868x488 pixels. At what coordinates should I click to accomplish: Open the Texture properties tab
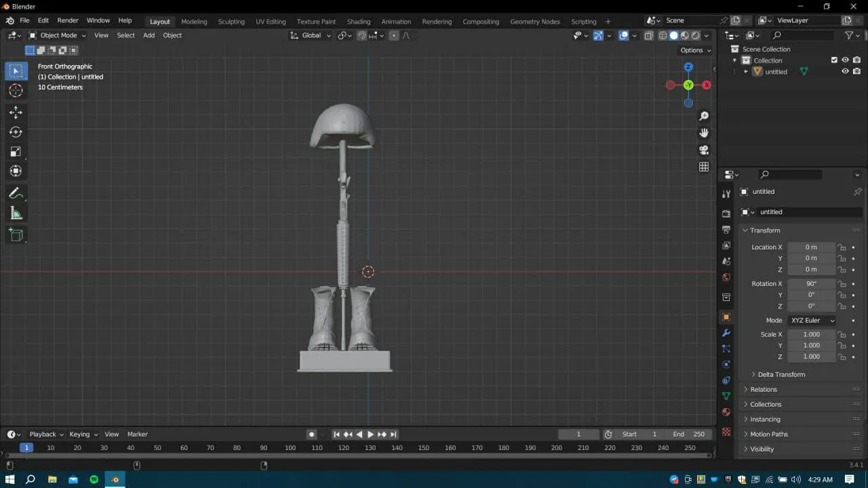point(726,432)
